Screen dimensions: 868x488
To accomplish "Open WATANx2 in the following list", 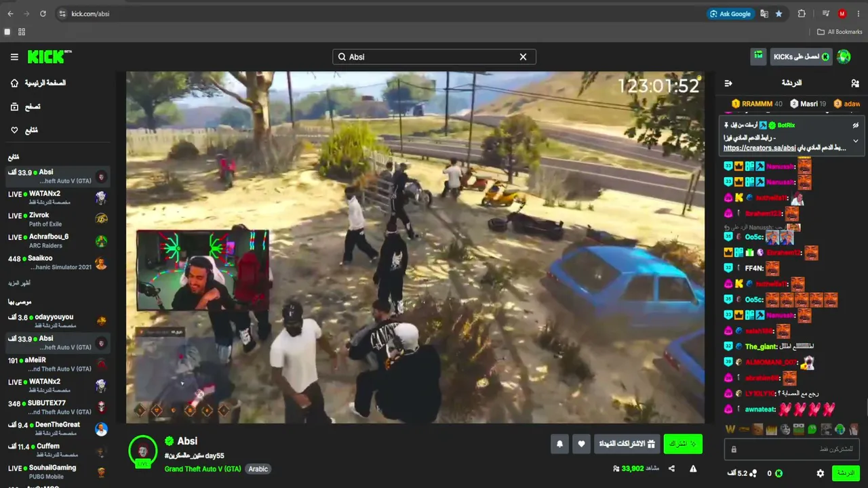I will pyautogui.click(x=58, y=198).
